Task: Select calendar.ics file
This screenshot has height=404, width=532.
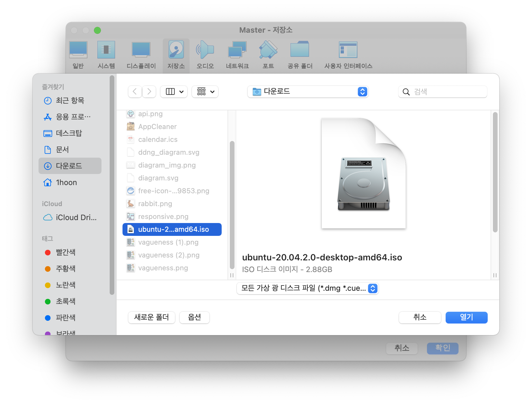Action: coord(172,140)
